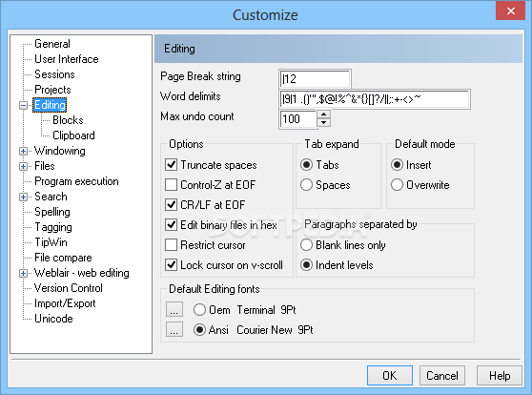Viewport: 532px width, 395px height.
Task: Select the Editing tree item
Action: coord(50,105)
